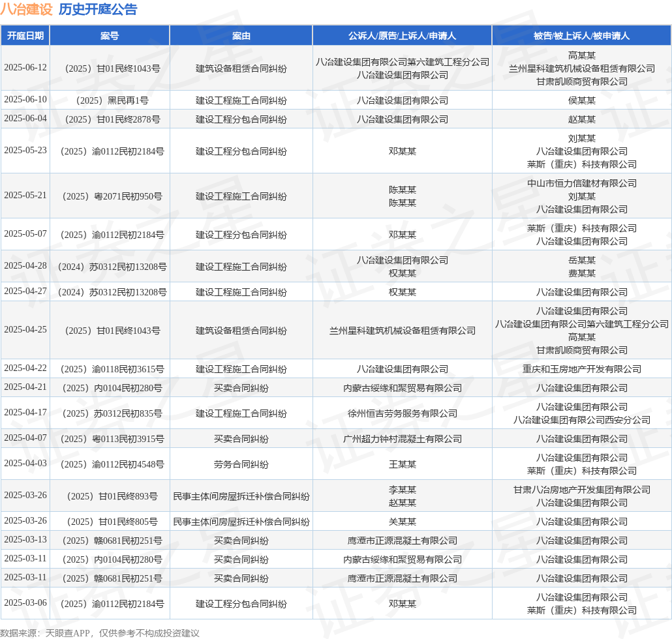Click case number (2025)渝0112民初4548号
Image resolution: width=672 pixels, height=639 pixels.
(x=112, y=465)
